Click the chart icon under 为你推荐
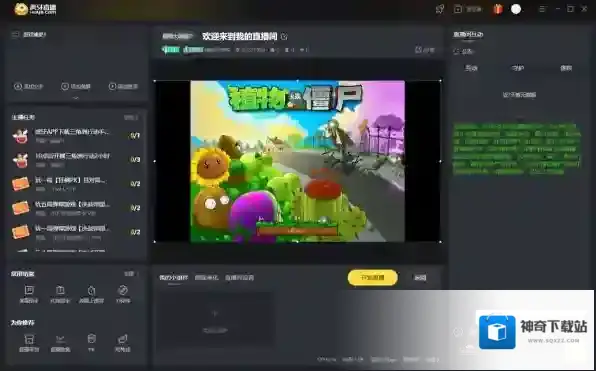Viewport: 596px width, 371px height. [x=60, y=339]
